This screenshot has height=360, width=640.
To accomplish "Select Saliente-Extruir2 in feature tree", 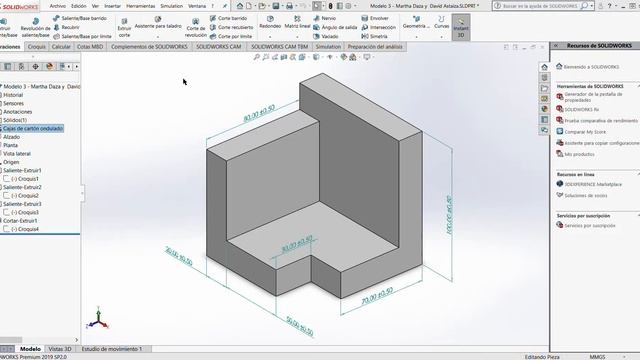I will click(22, 187).
